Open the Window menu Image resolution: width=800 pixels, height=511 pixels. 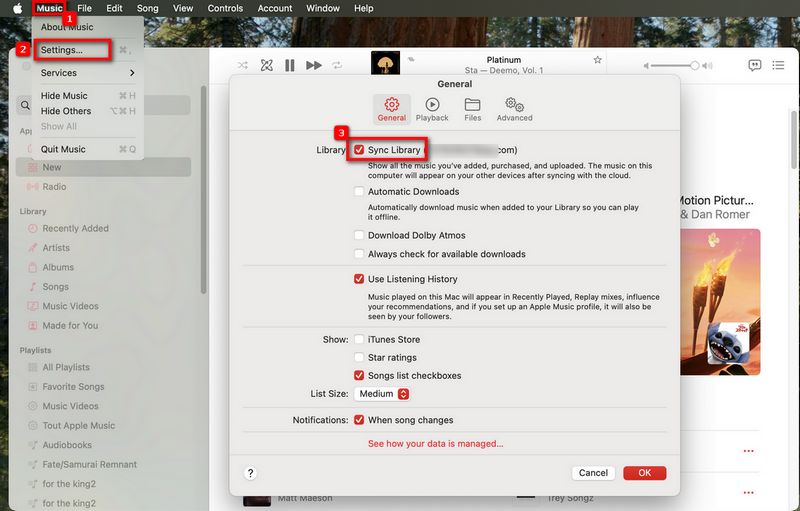click(322, 8)
